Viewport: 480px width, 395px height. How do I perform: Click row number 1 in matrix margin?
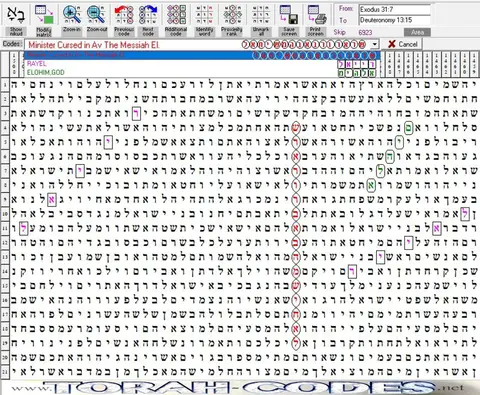click(x=5, y=85)
